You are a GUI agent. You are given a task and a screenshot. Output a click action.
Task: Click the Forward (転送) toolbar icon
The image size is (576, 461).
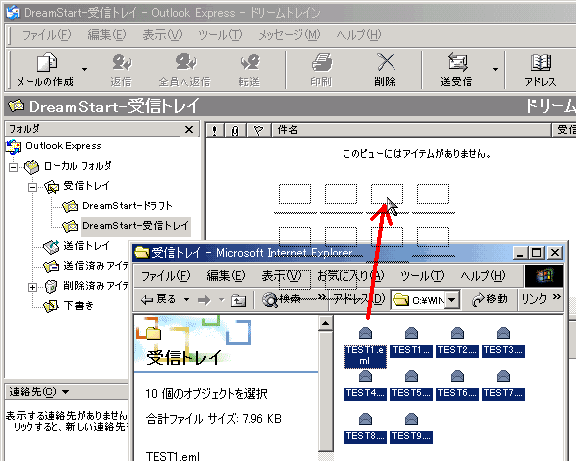250,62
